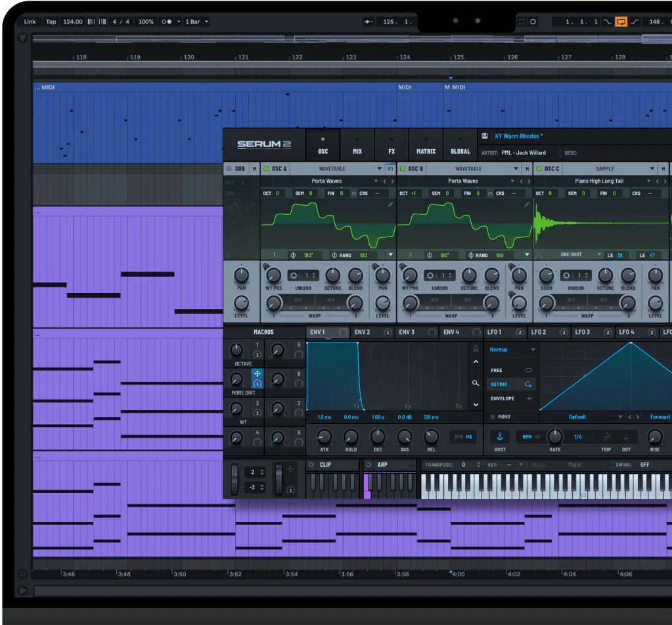Click the Serum 2 logo

[x=263, y=144]
